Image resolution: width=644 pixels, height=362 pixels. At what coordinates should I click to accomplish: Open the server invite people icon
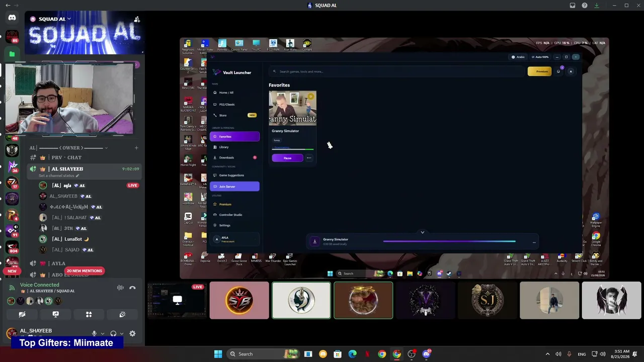coord(137,19)
